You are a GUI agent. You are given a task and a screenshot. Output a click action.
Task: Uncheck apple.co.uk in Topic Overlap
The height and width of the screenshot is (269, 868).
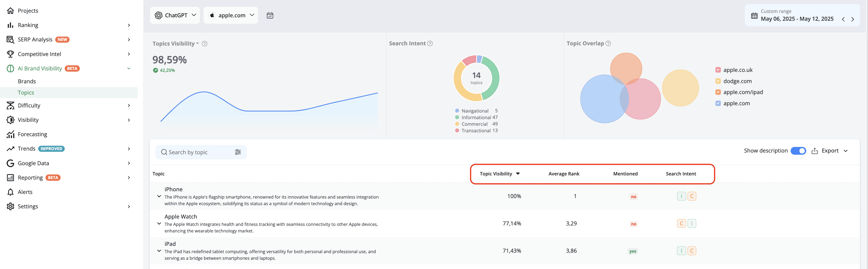(718, 70)
